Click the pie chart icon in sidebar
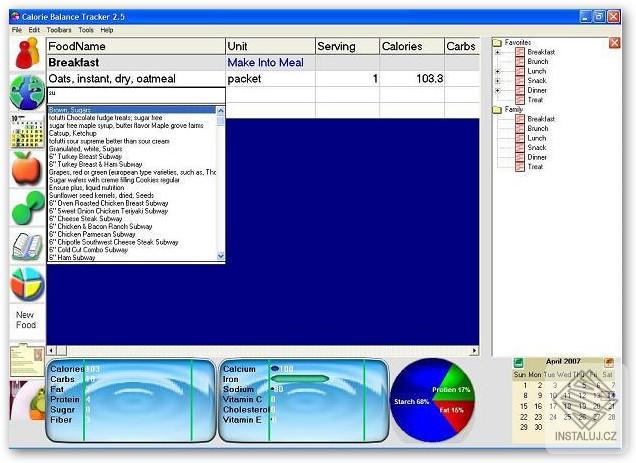 click(27, 284)
